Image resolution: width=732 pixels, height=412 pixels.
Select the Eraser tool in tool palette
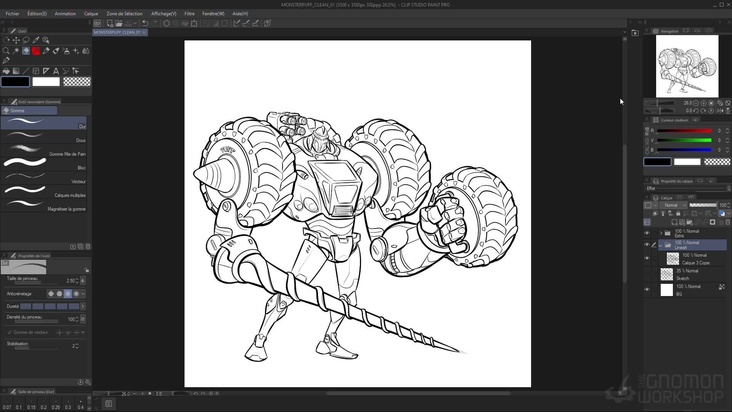(26, 51)
